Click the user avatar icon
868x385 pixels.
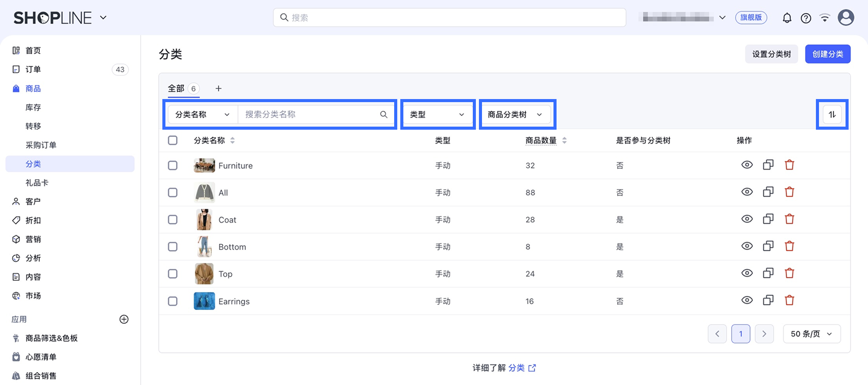tap(846, 18)
